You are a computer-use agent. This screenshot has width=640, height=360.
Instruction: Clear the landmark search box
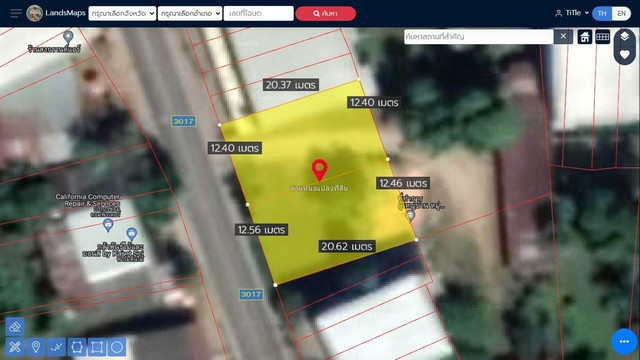563,36
